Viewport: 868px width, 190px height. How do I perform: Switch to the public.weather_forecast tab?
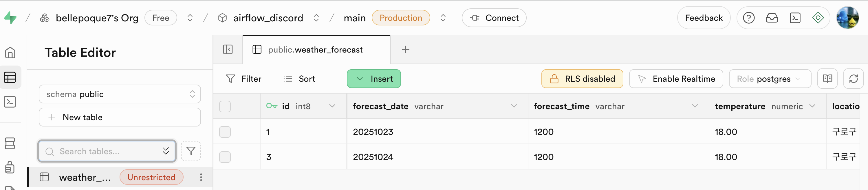[315, 50]
